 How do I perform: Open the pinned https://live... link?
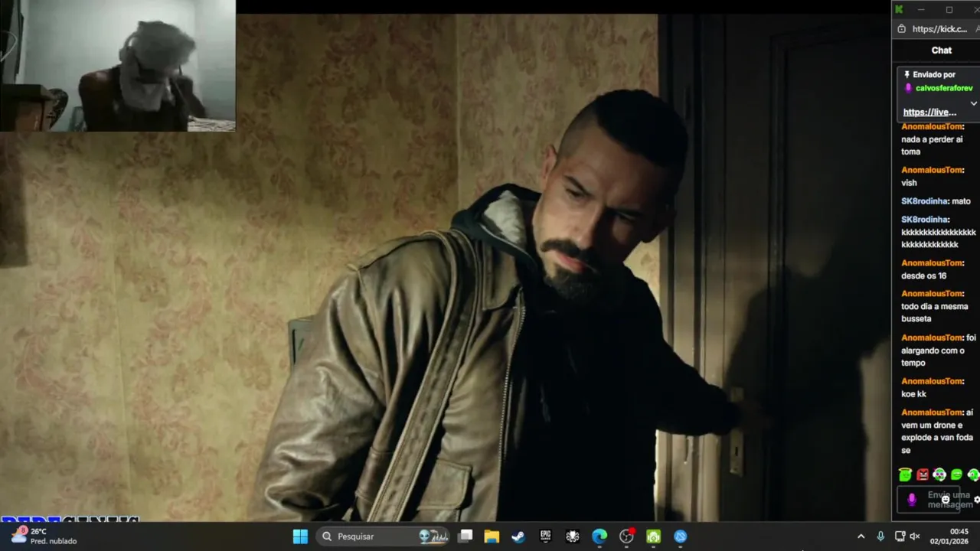[x=929, y=112]
